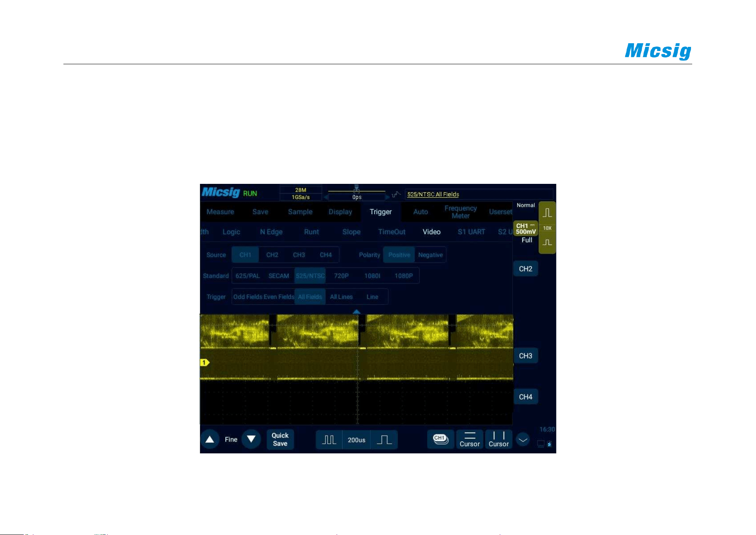Screen dimensions: 756x535
Task: Switch to the Display tab
Action: (340, 212)
